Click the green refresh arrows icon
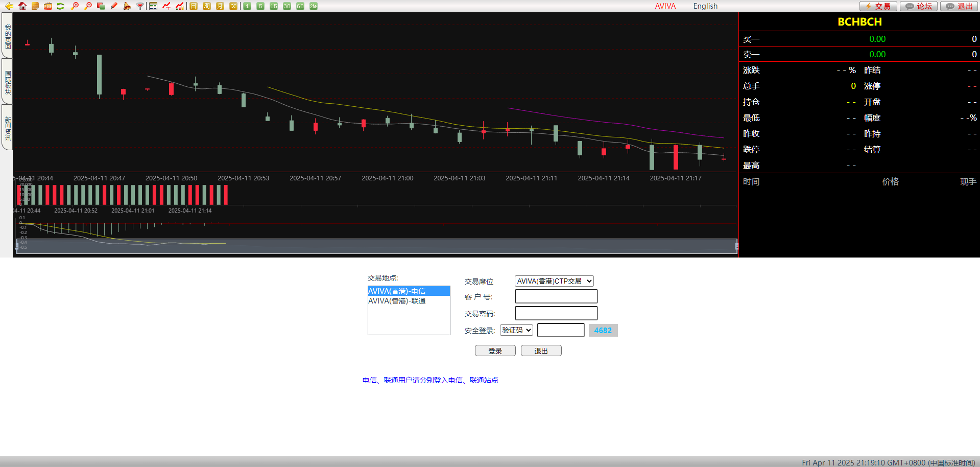Image resolution: width=980 pixels, height=467 pixels. coord(61,6)
